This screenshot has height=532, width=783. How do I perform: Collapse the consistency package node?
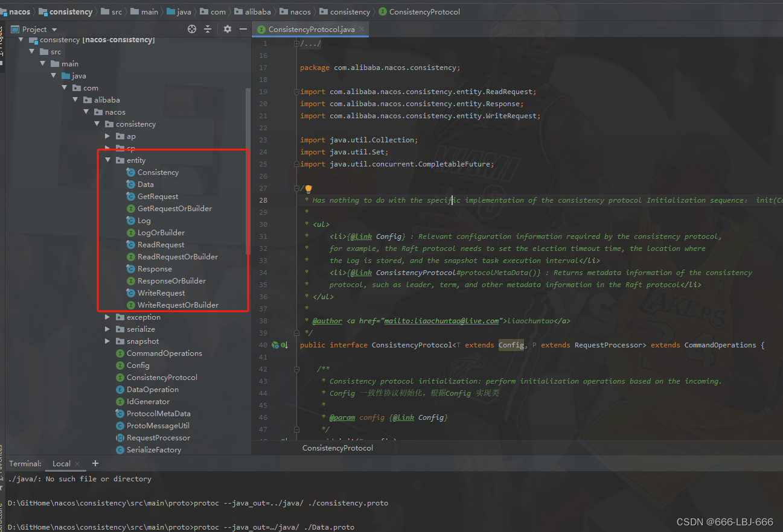tap(97, 124)
